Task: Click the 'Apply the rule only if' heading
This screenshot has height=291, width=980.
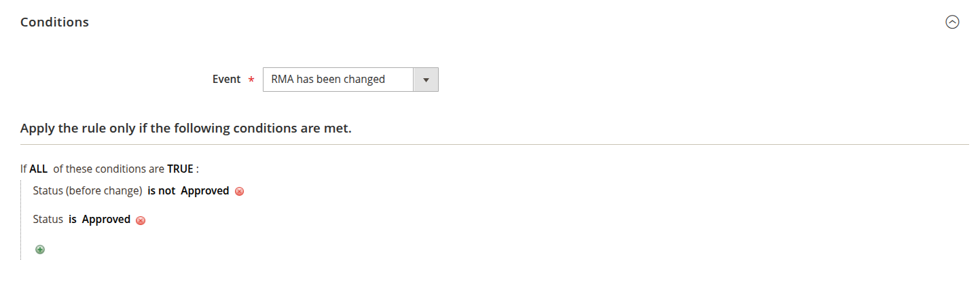Action: click(x=185, y=129)
